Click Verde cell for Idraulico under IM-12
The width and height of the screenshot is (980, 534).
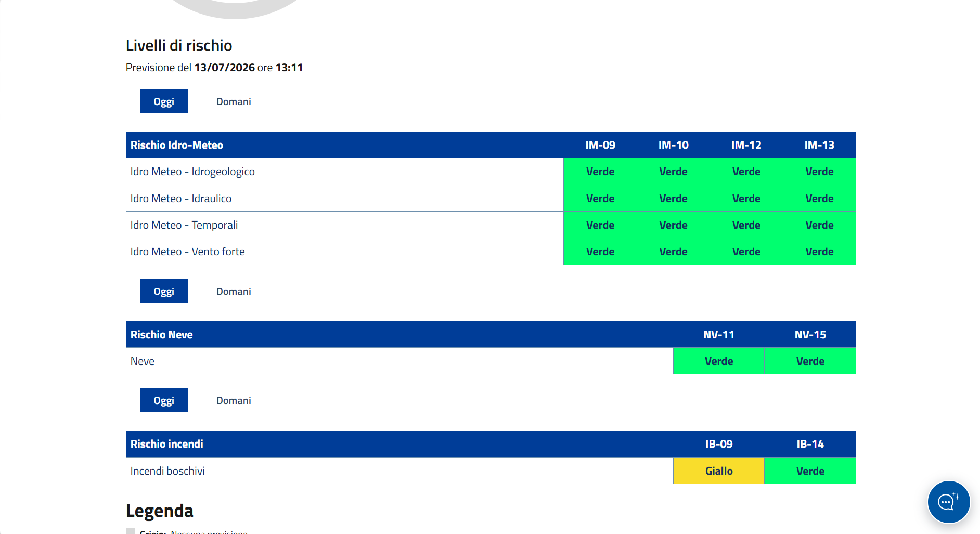[746, 199]
